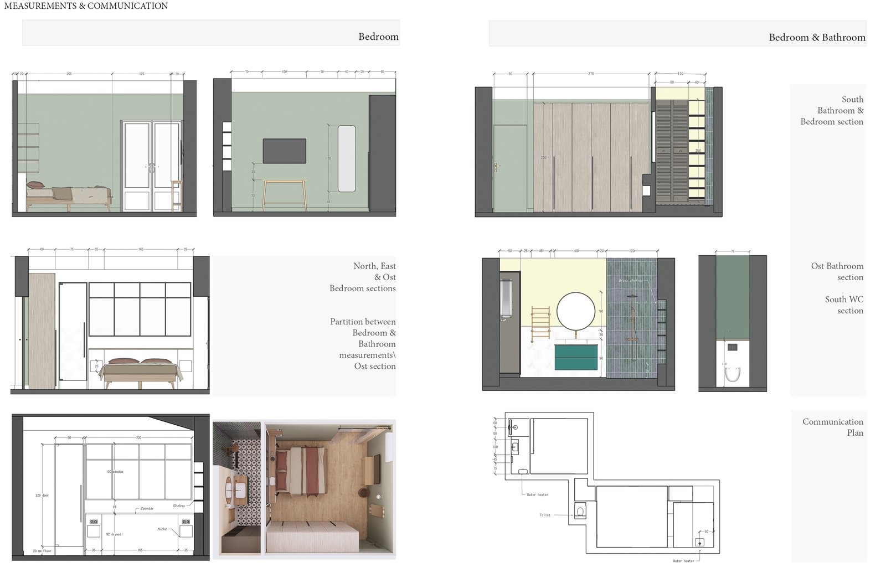Select the "Communication Plan" label
The image size is (886, 588).
point(832,427)
